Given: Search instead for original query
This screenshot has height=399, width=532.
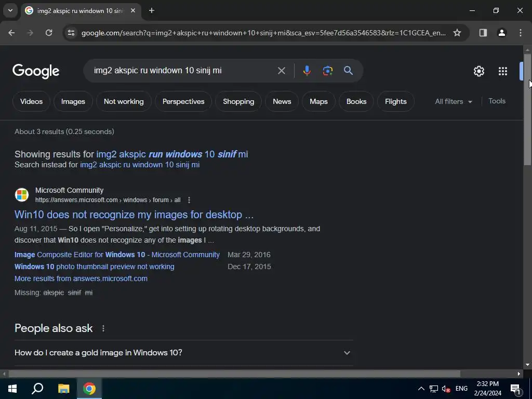Looking at the screenshot, I should tap(140, 165).
